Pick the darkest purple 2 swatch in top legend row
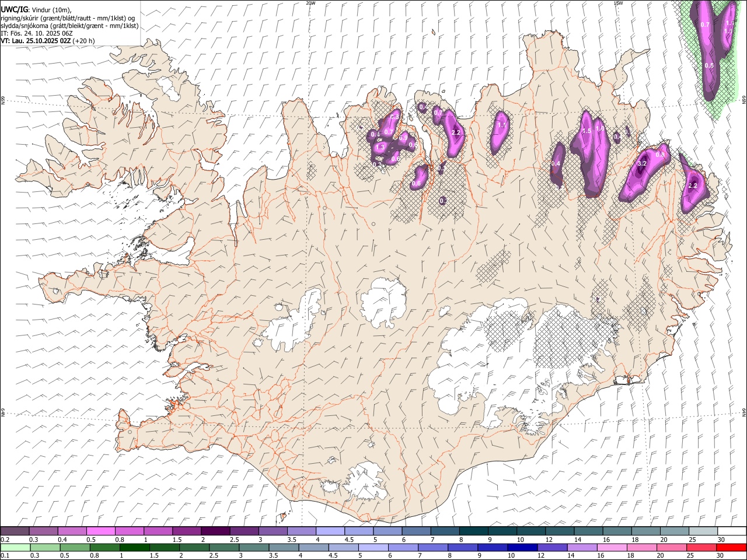The width and height of the screenshot is (747, 560). (x=215, y=531)
